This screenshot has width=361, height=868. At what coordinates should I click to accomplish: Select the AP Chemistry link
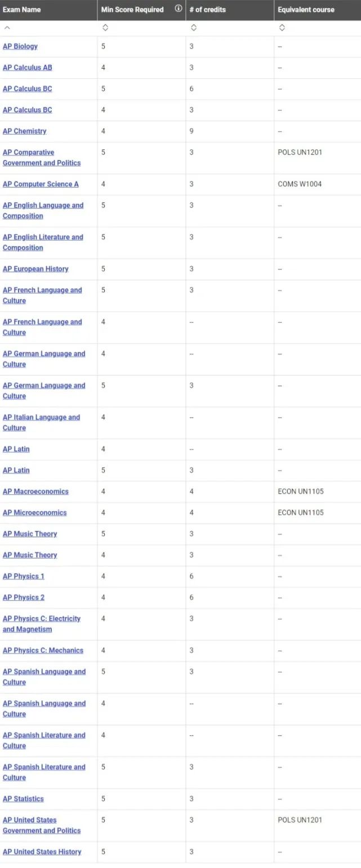[x=25, y=131]
